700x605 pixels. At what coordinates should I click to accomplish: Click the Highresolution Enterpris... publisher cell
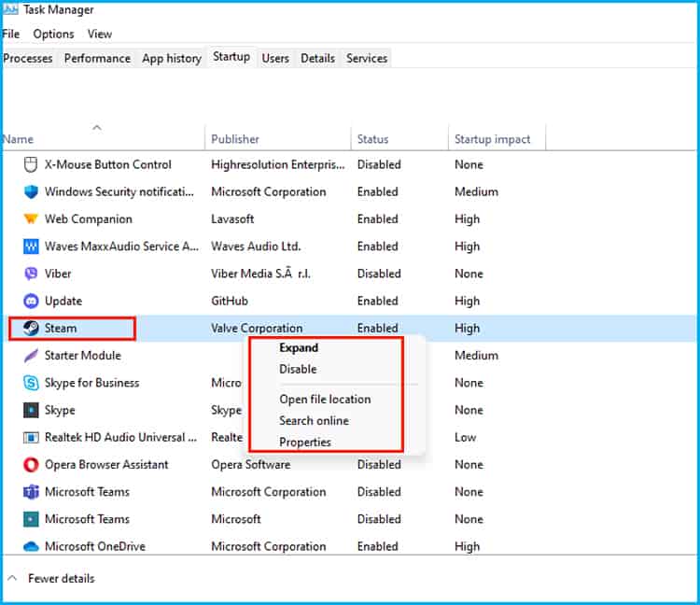point(278,164)
